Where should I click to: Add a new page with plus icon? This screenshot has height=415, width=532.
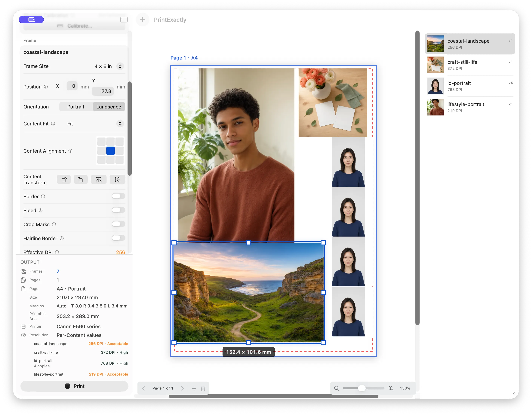[x=194, y=388]
